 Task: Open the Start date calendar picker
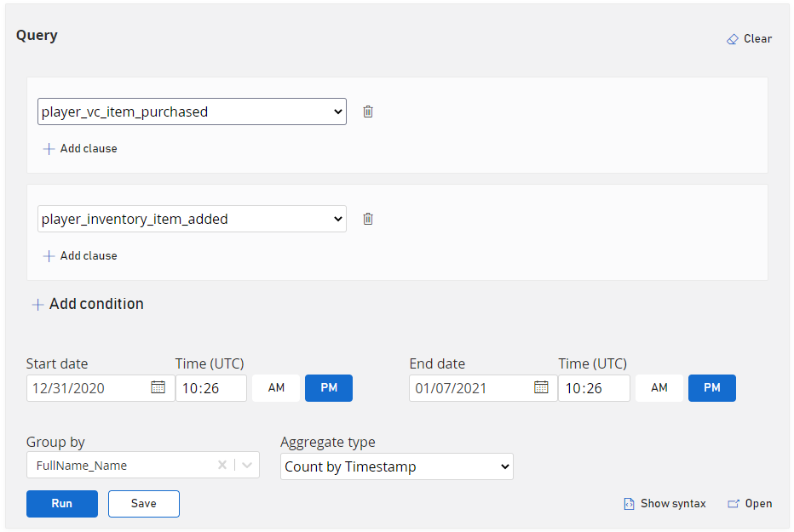[x=158, y=387]
